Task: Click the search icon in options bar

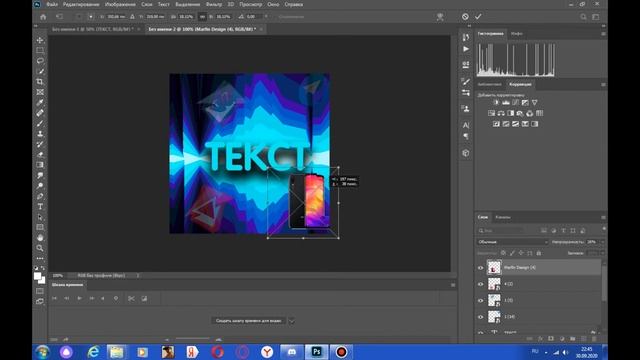Action: pyautogui.click(x=583, y=17)
